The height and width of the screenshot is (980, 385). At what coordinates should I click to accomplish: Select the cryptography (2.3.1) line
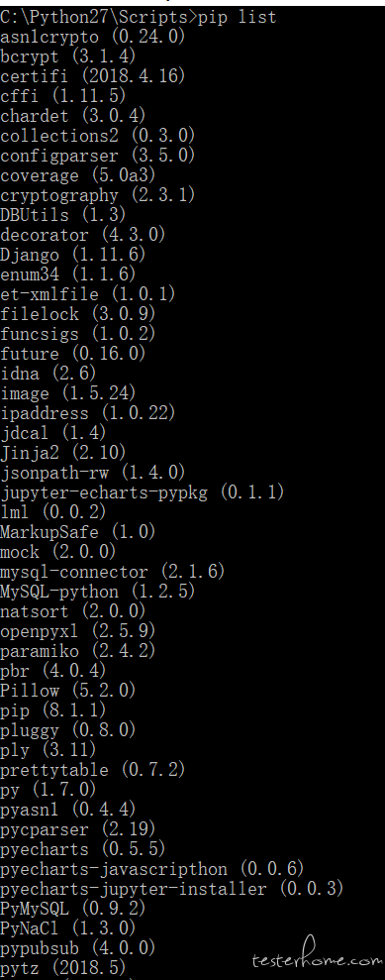click(x=97, y=195)
